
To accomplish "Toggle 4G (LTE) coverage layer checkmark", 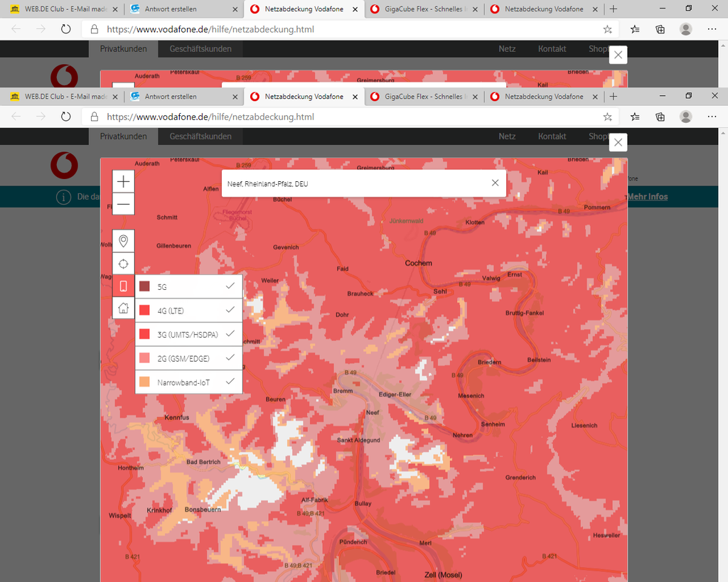I will [230, 310].
